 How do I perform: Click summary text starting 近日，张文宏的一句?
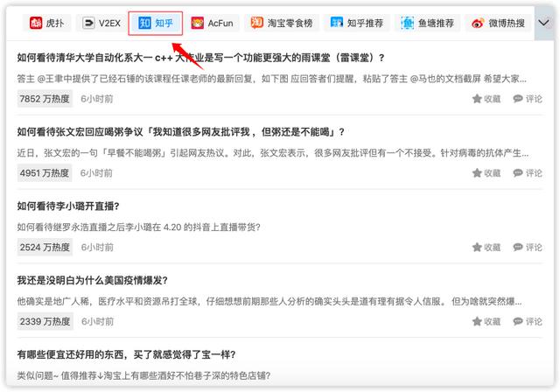pyautogui.click(x=273, y=153)
